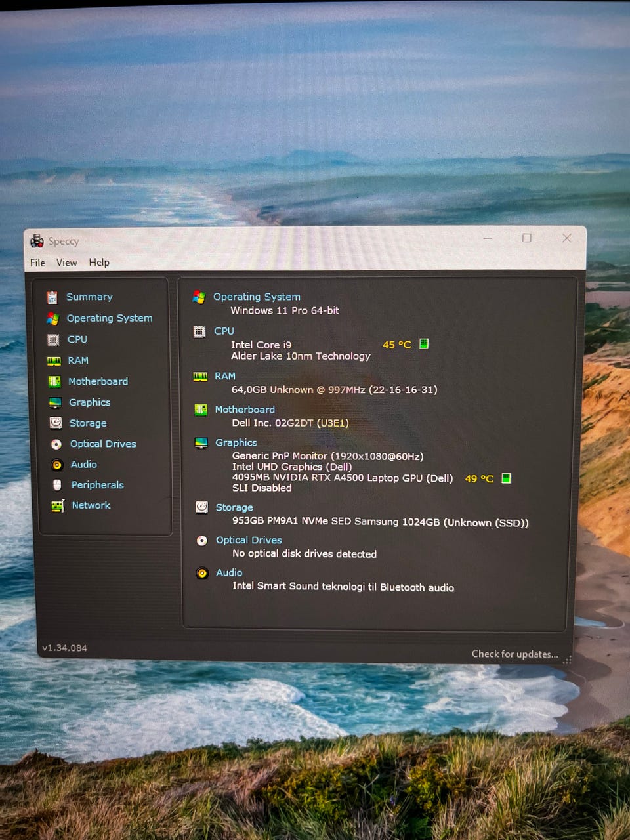Click the Speccy app icon in title bar
The image size is (630, 840).
[x=37, y=241]
